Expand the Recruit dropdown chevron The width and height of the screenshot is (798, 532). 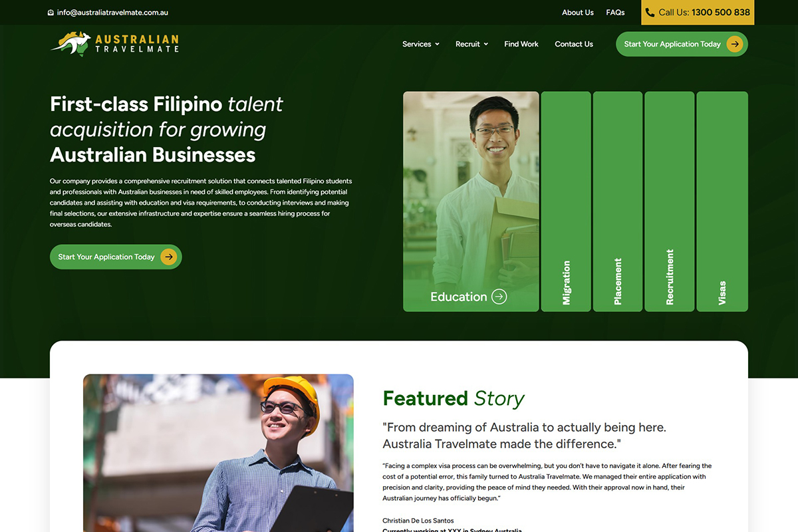point(485,44)
